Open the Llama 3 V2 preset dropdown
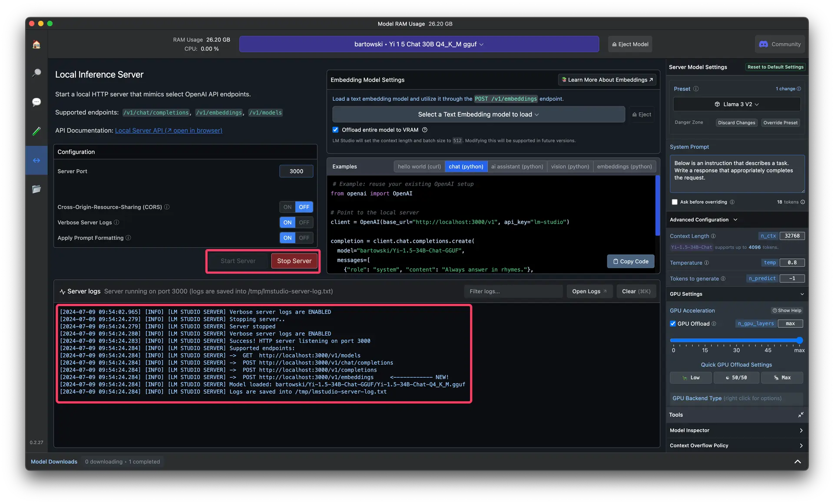 coord(737,105)
